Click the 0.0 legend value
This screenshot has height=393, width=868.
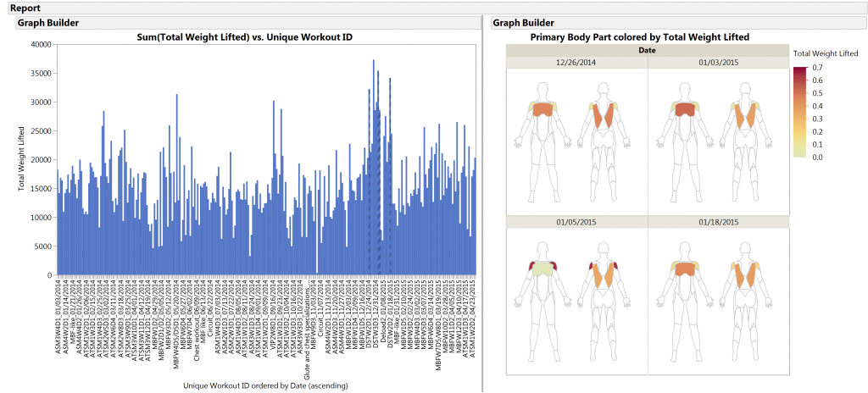pyautogui.click(x=816, y=158)
